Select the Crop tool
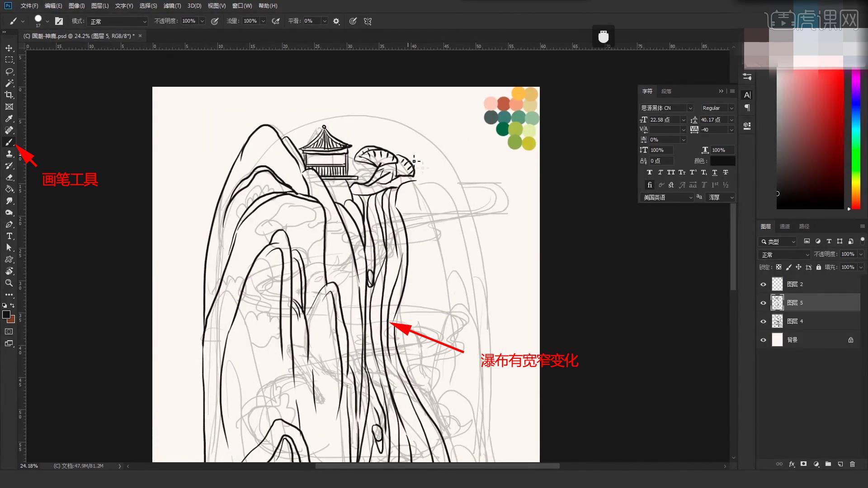 (x=9, y=95)
